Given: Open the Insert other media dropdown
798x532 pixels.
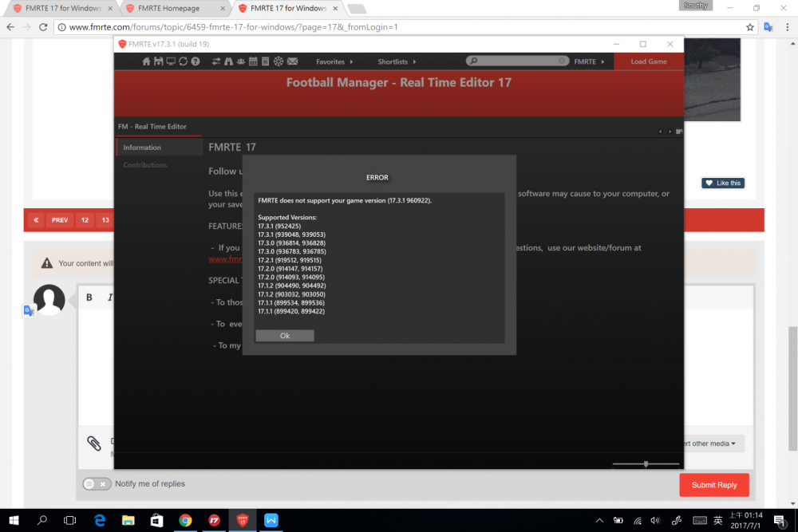Looking at the screenshot, I should coord(713,443).
